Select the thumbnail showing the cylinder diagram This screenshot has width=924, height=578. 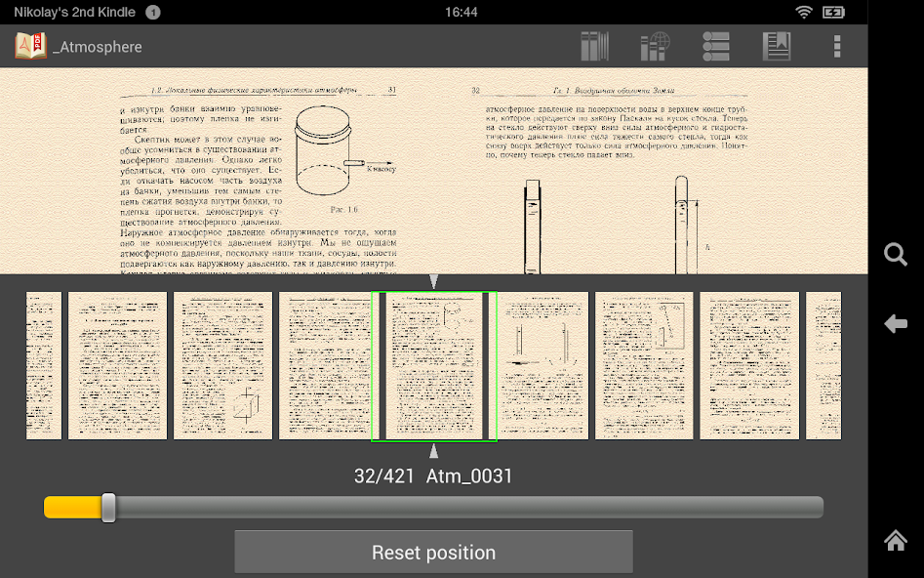pos(222,366)
